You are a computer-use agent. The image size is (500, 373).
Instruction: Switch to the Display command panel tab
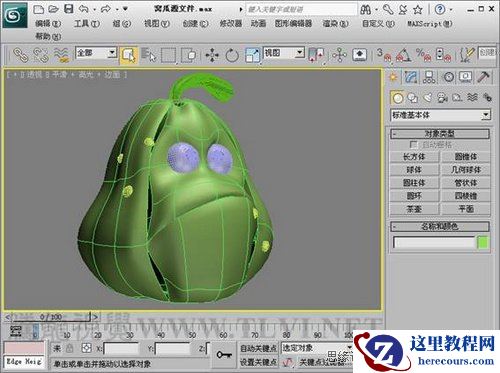point(465,77)
